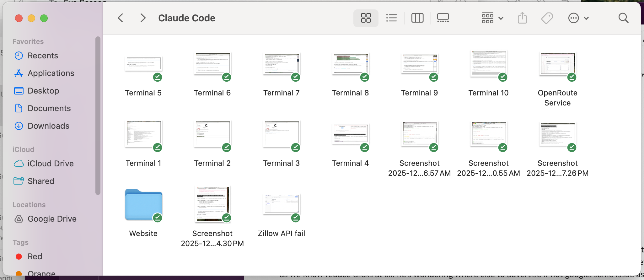Open Applications in the sidebar
644x280 pixels.
(51, 73)
